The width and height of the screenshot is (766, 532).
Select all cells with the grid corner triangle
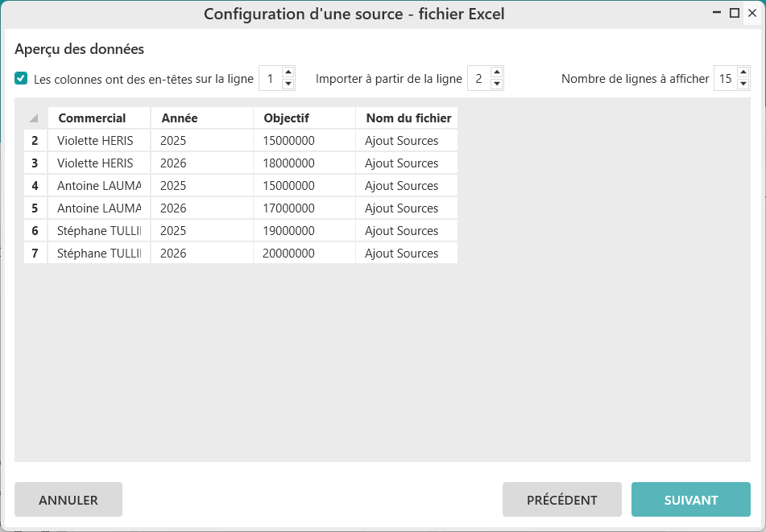pyautogui.click(x=35, y=118)
